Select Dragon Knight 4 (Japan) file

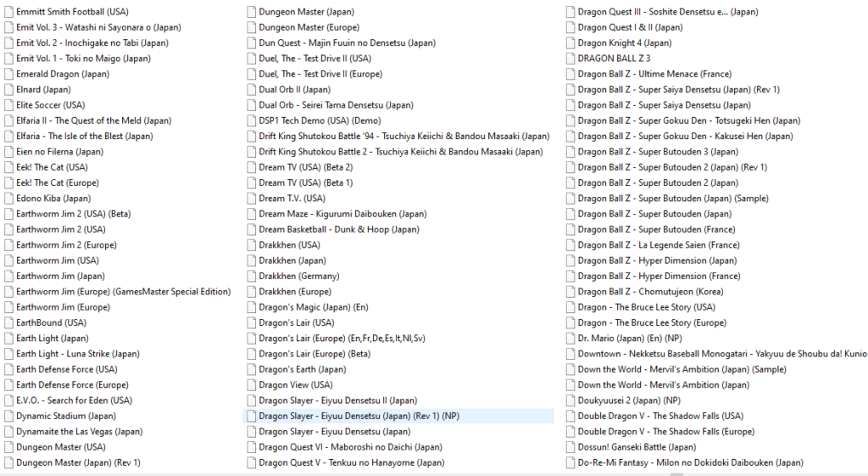(624, 42)
